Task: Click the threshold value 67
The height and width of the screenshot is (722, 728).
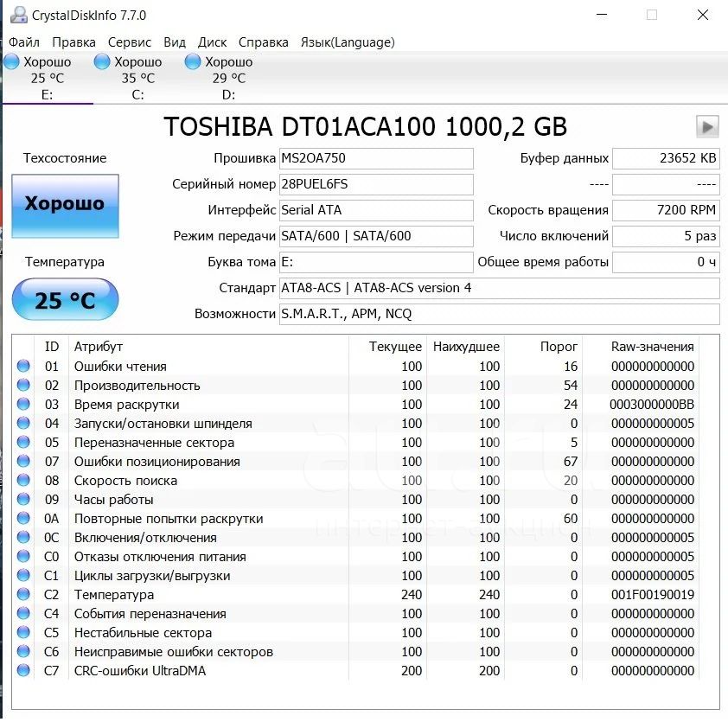Action: point(571,462)
